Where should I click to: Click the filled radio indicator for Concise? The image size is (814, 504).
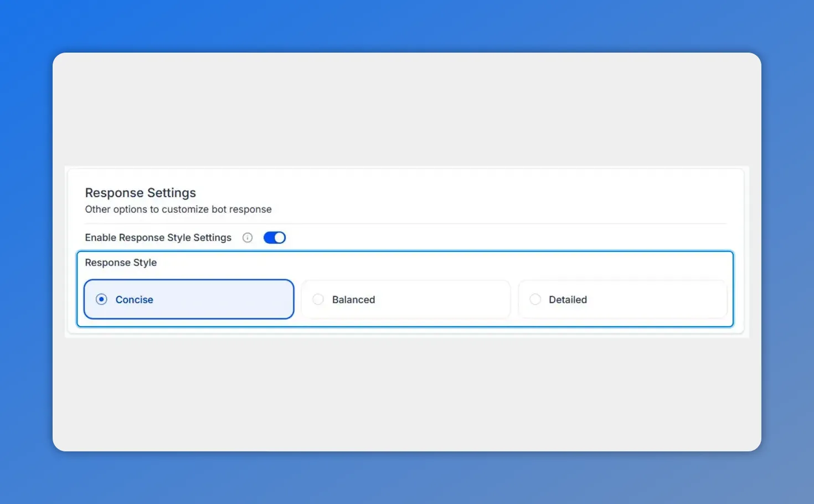[x=101, y=299]
